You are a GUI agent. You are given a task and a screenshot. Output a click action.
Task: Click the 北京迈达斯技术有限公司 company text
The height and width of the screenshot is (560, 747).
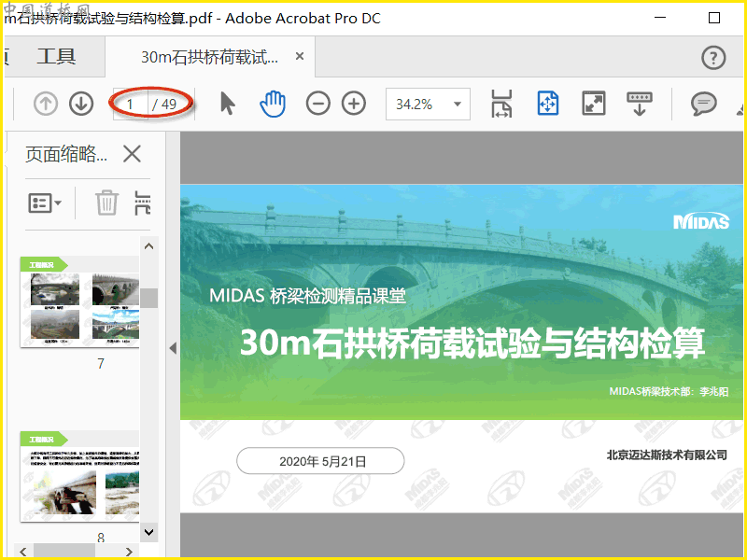pyautogui.click(x=667, y=455)
